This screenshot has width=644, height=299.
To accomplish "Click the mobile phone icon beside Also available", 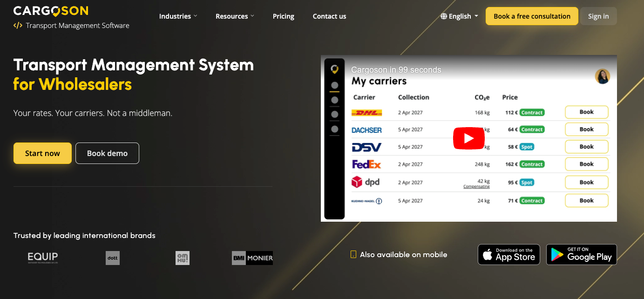I will pyautogui.click(x=353, y=255).
